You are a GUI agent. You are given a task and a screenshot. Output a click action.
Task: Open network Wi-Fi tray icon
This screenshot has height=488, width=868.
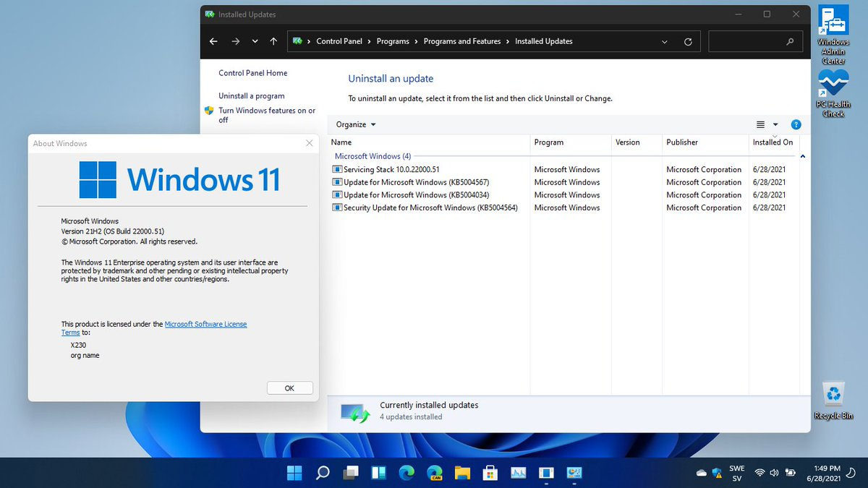[x=759, y=473]
